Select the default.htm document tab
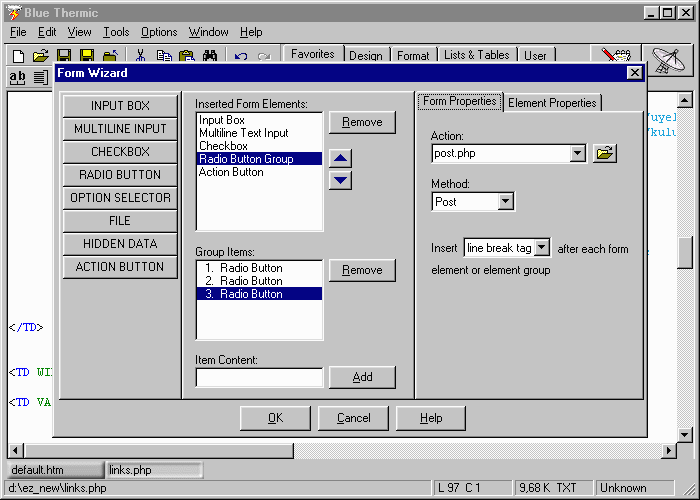The width and height of the screenshot is (700, 500). point(56,470)
